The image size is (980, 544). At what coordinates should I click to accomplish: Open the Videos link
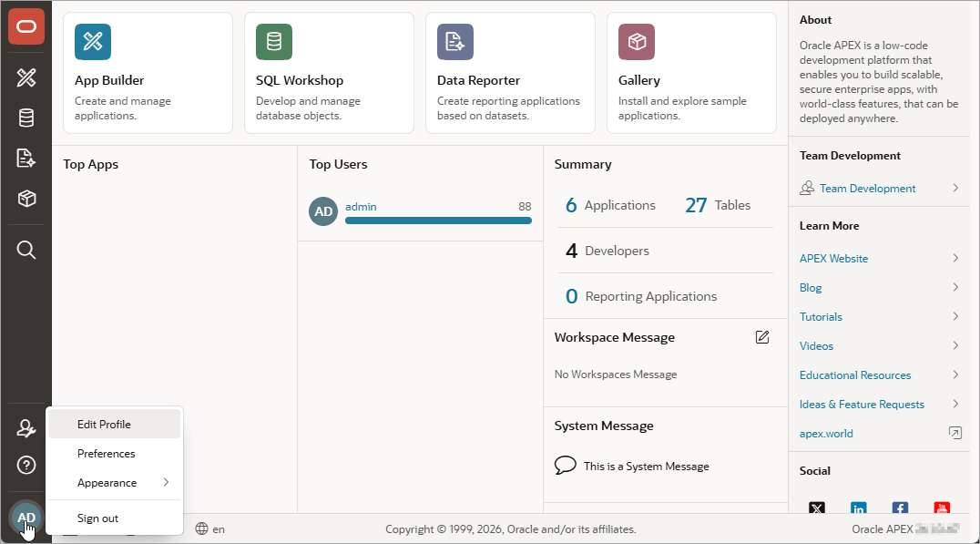816,345
